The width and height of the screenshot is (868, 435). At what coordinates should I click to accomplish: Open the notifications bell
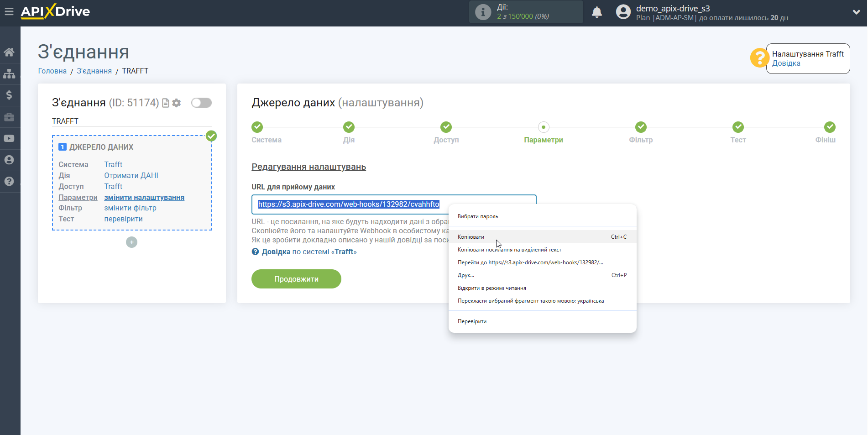[597, 12]
